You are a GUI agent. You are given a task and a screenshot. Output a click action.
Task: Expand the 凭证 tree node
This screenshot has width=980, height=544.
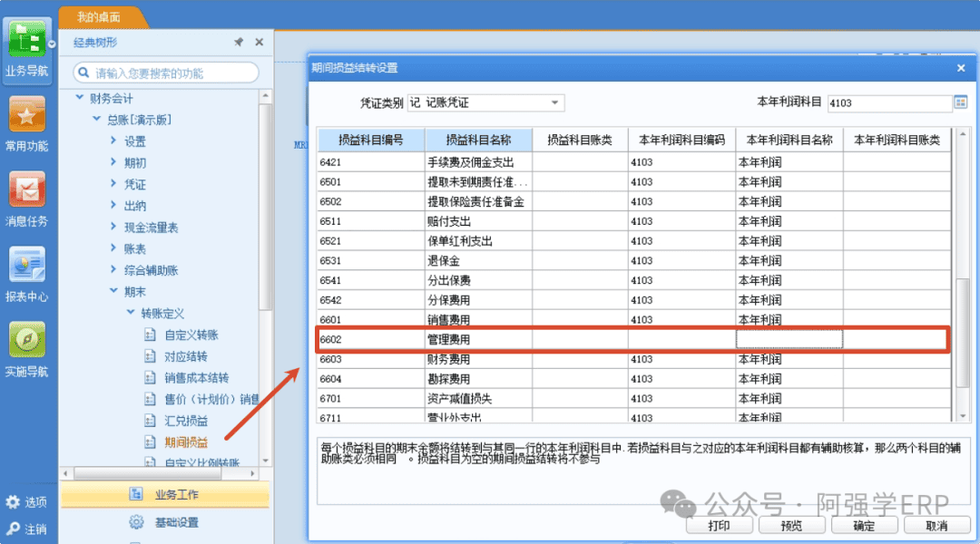point(113,184)
